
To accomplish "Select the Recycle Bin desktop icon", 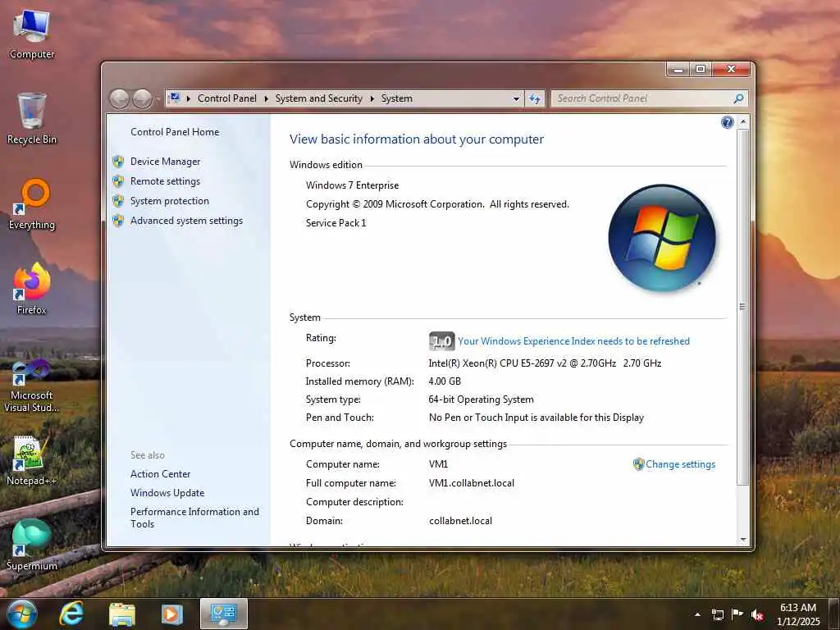I will 32,119.
